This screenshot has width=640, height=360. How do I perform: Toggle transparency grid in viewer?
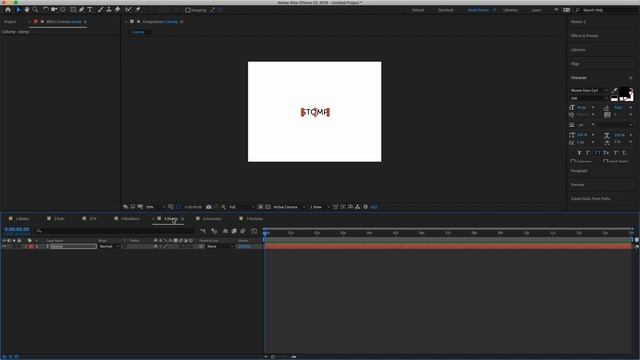[x=268, y=207]
